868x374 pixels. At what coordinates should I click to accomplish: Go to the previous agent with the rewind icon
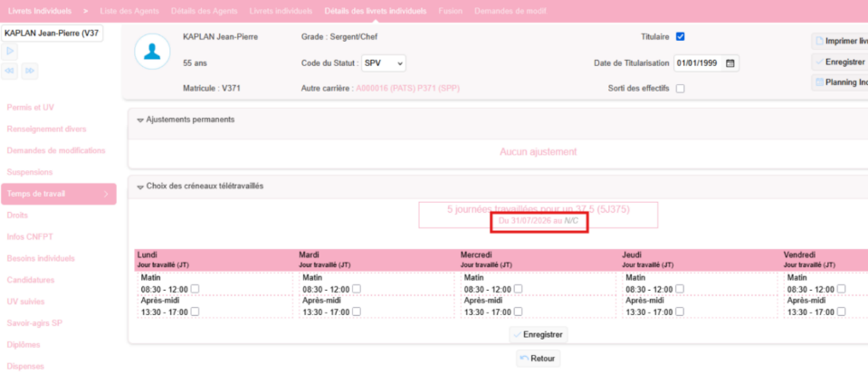[10, 72]
